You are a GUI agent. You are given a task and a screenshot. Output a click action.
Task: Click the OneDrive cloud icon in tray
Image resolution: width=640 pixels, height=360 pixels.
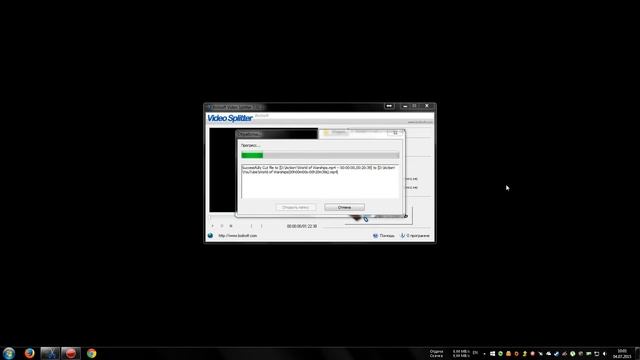click(549, 353)
